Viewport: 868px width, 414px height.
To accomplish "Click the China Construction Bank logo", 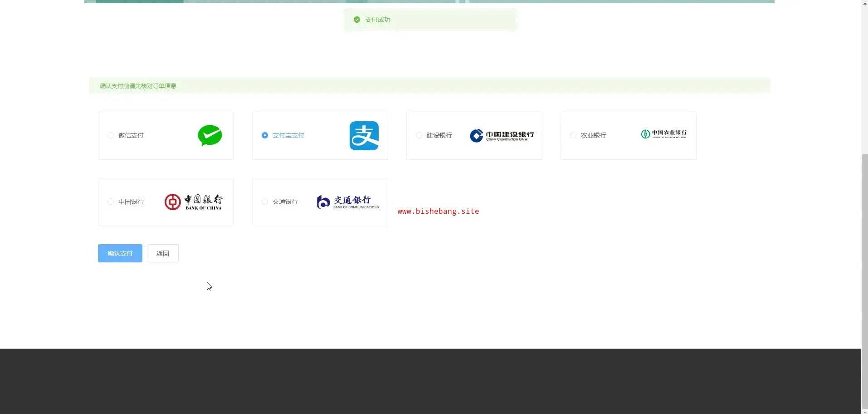I will click(502, 136).
